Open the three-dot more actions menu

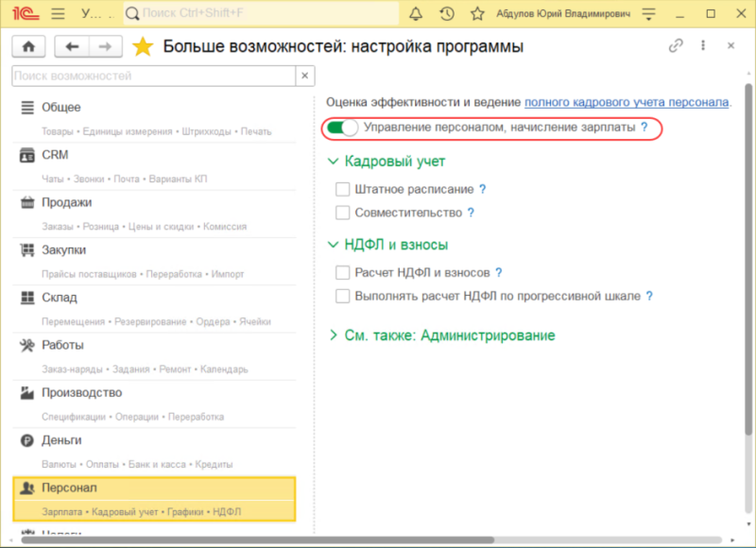[703, 46]
